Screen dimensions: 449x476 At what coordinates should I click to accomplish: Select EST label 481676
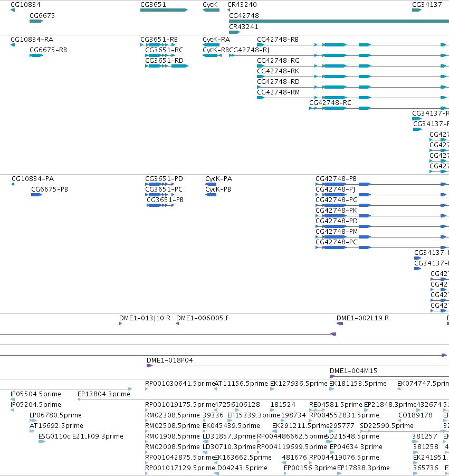click(294, 457)
